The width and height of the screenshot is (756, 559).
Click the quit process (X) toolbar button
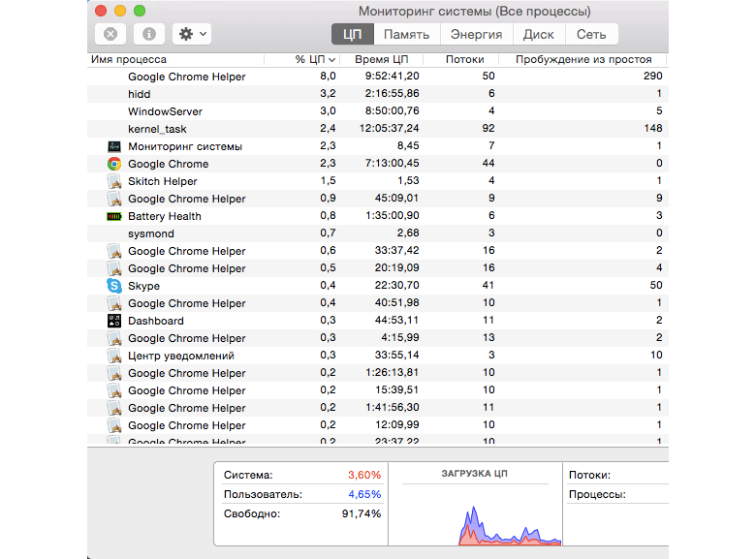click(110, 34)
